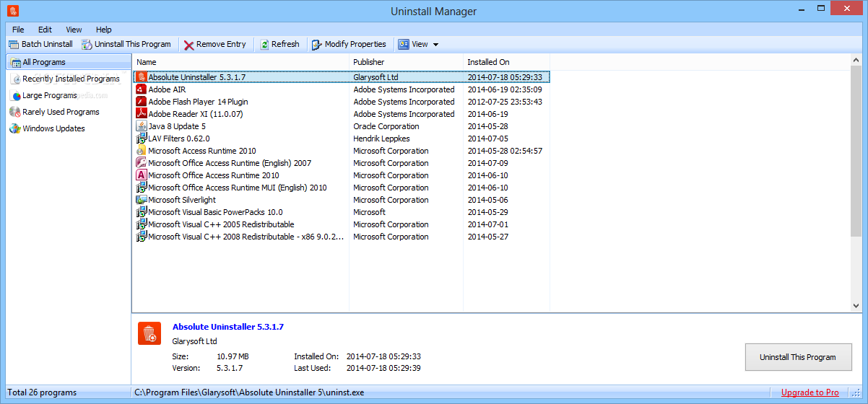
Task: Click the Modify Properties toolbar label
Action: (x=355, y=45)
